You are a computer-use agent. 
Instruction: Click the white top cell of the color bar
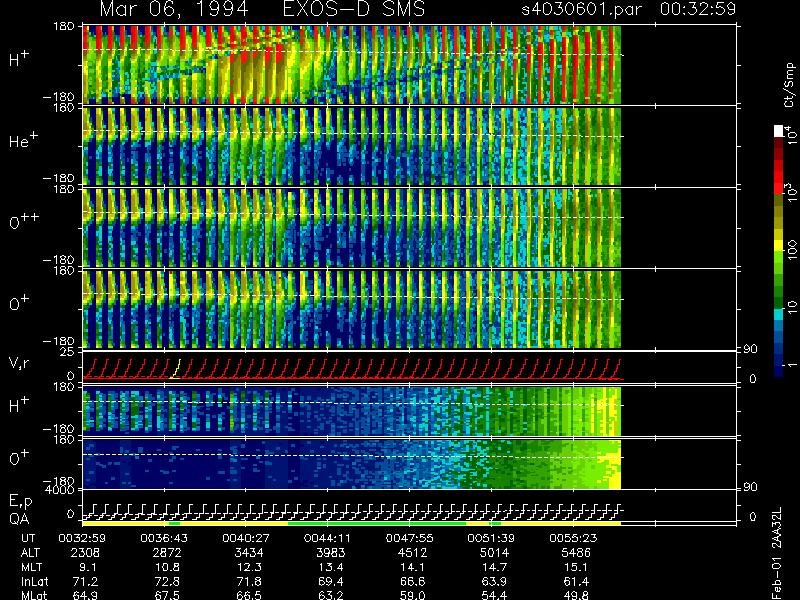pos(779,131)
